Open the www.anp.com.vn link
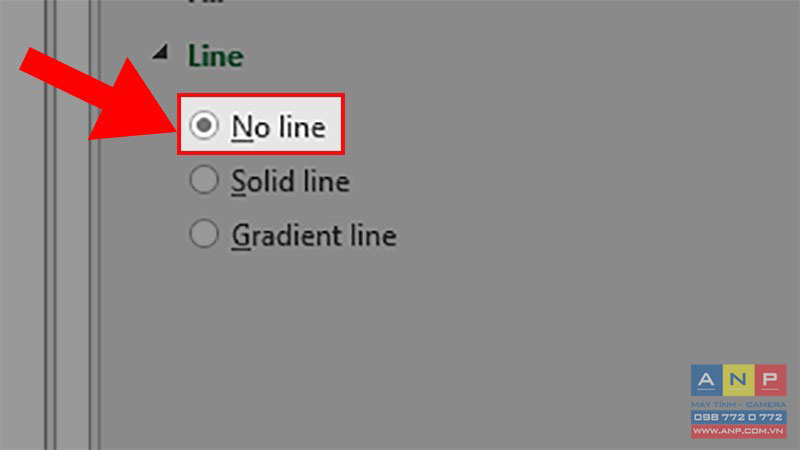The width and height of the screenshot is (800, 450). pyautogui.click(x=739, y=431)
